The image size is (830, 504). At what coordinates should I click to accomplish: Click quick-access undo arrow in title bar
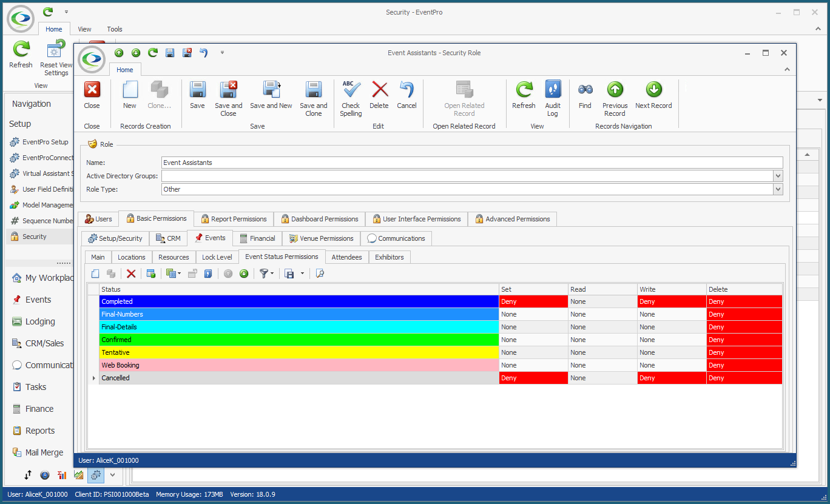pos(204,53)
